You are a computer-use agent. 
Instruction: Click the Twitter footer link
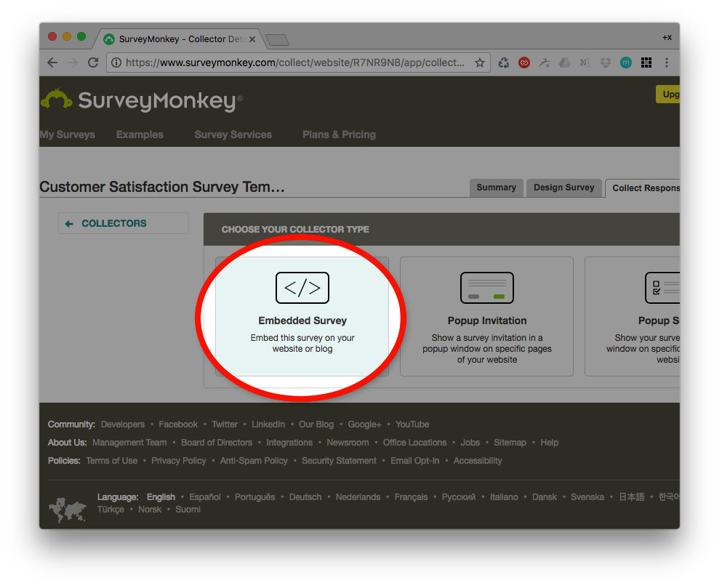pyautogui.click(x=225, y=424)
